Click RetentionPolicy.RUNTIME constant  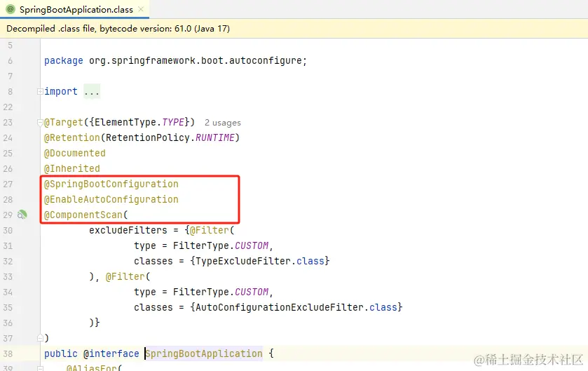click(170, 137)
